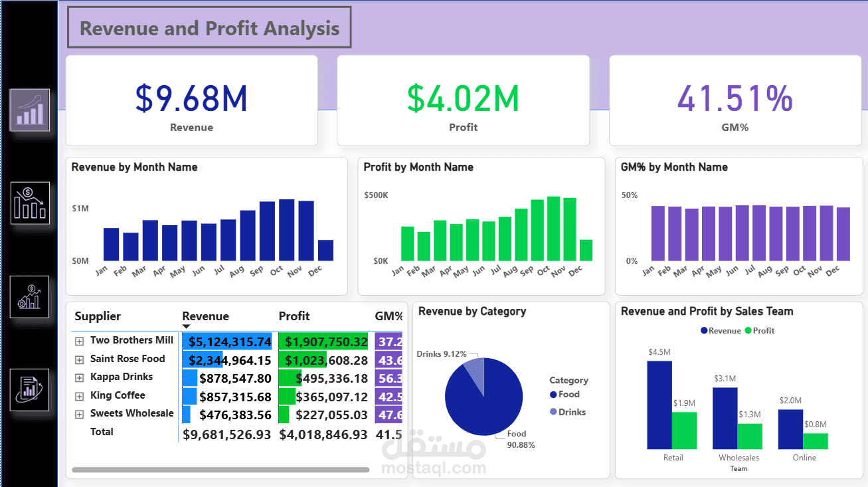Open the report document icon in sidebar
868x487 pixels.
[30, 390]
